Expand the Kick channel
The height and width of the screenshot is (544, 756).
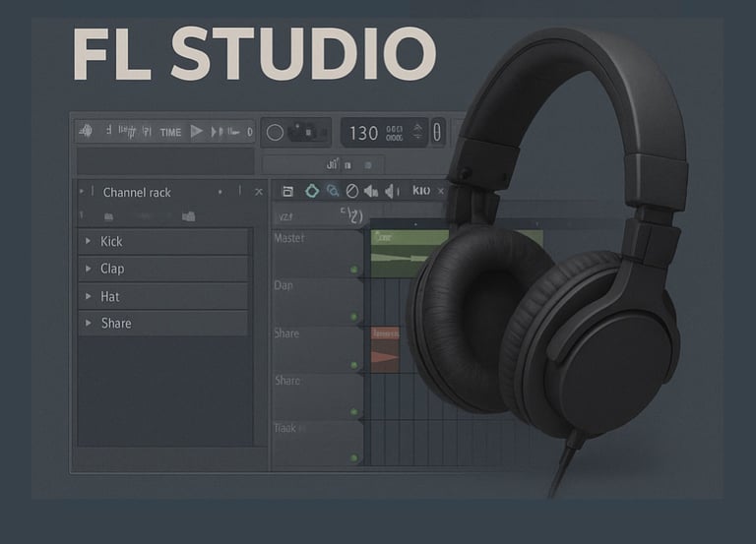pyautogui.click(x=88, y=240)
